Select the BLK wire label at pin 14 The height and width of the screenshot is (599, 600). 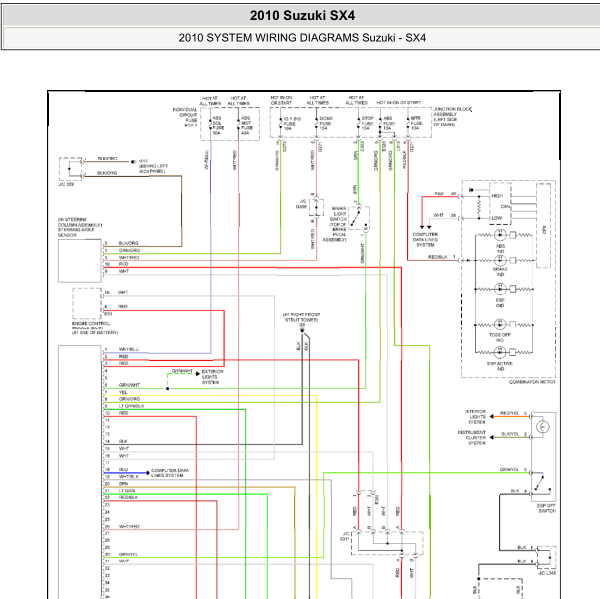[x=123, y=441]
